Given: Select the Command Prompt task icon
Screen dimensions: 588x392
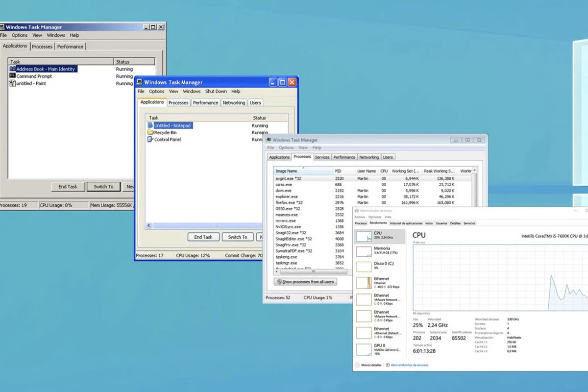Looking at the screenshot, I should (x=13, y=76).
